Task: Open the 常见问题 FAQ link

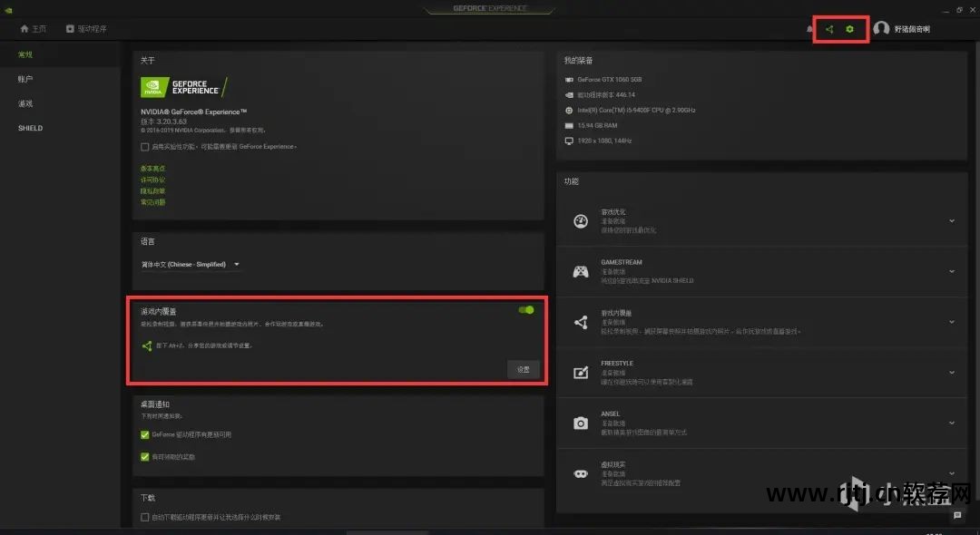Action: pos(153,202)
